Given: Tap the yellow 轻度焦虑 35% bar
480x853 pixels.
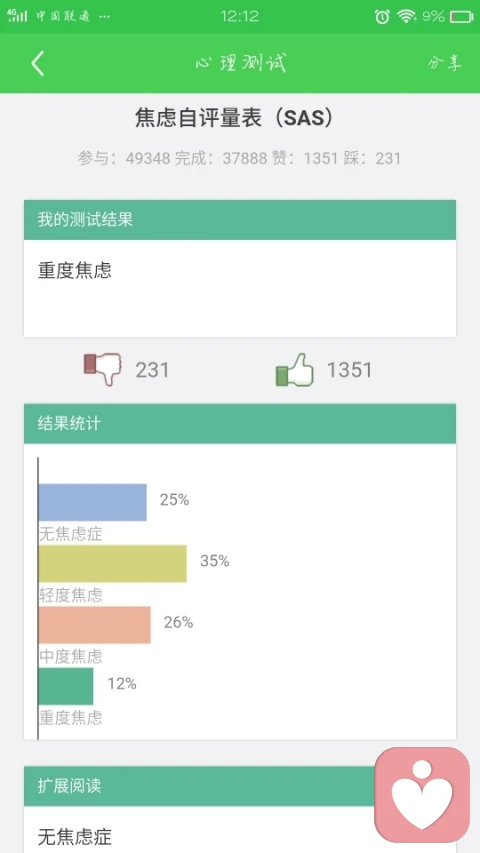Looking at the screenshot, I should (x=113, y=564).
